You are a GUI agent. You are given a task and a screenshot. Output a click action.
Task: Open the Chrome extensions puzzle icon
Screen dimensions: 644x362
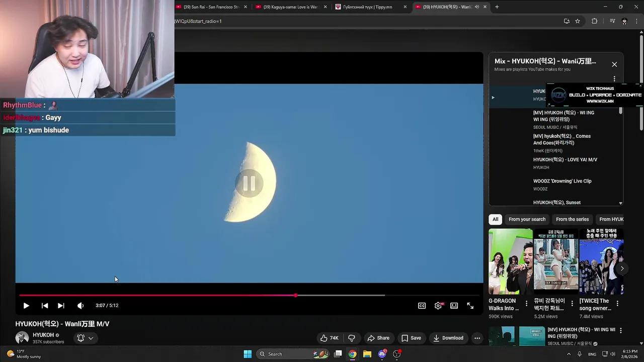point(595,21)
